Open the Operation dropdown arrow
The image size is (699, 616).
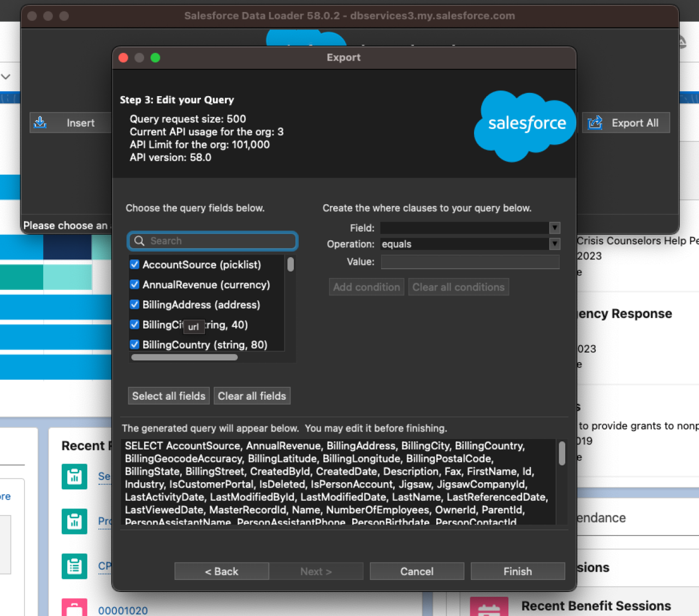[555, 244]
